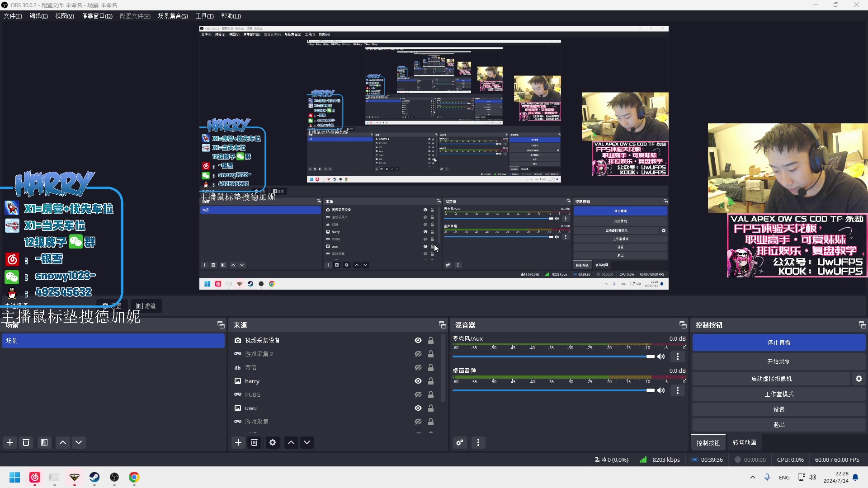The height and width of the screenshot is (488, 868).
Task: Open the 停靠窗口(D) menu
Action: (97, 16)
